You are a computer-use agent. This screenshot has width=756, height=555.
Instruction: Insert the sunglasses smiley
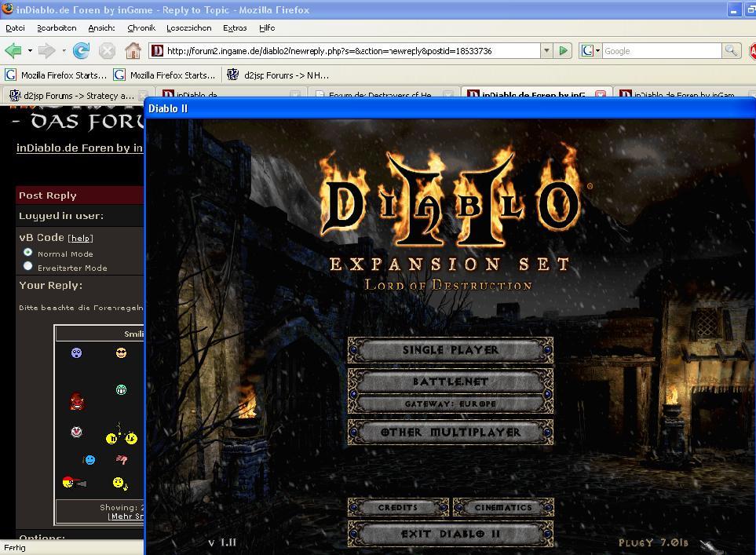tap(121, 353)
